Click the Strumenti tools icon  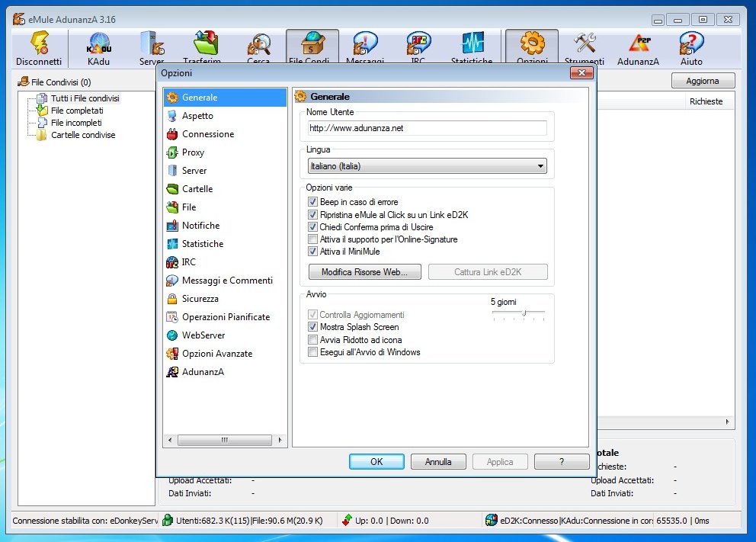click(584, 48)
